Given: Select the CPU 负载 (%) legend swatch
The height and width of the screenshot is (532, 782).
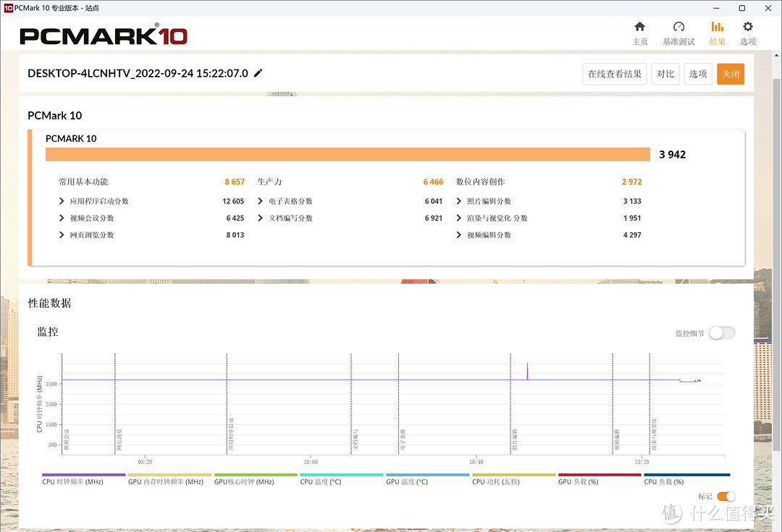Looking at the screenshot, I should (686, 475).
